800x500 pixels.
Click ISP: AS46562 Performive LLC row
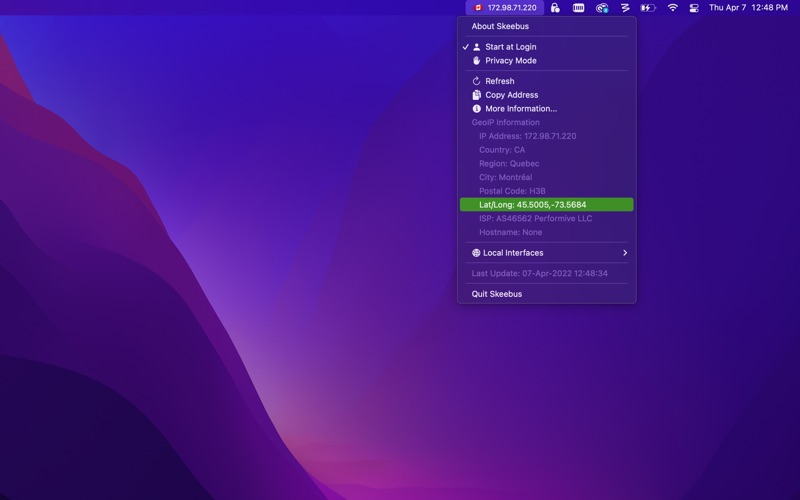[546, 218]
